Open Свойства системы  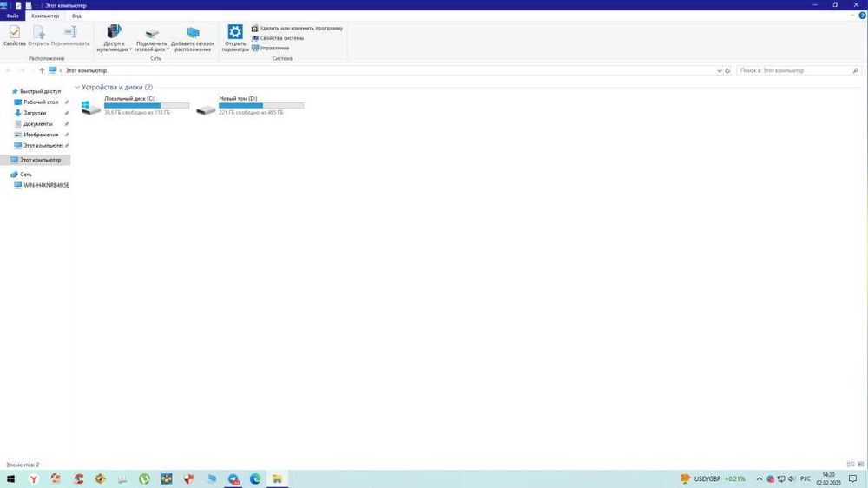pos(278,38)
